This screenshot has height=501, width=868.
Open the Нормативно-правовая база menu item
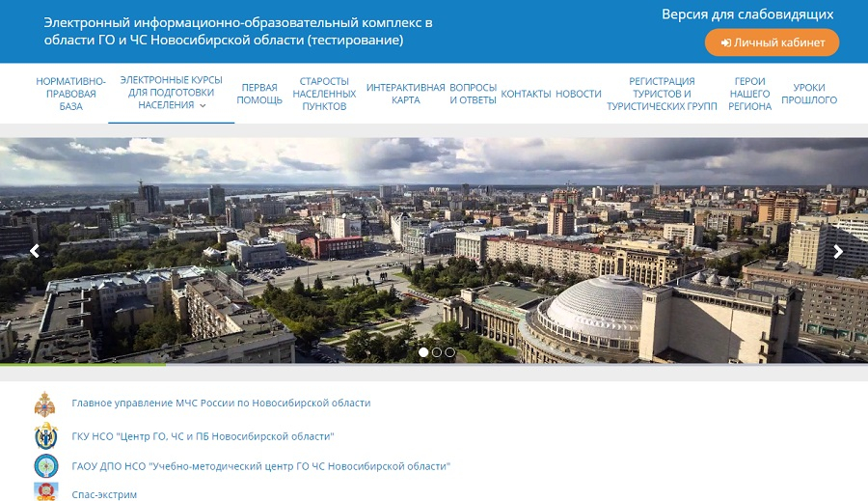[x=70, y=94]
